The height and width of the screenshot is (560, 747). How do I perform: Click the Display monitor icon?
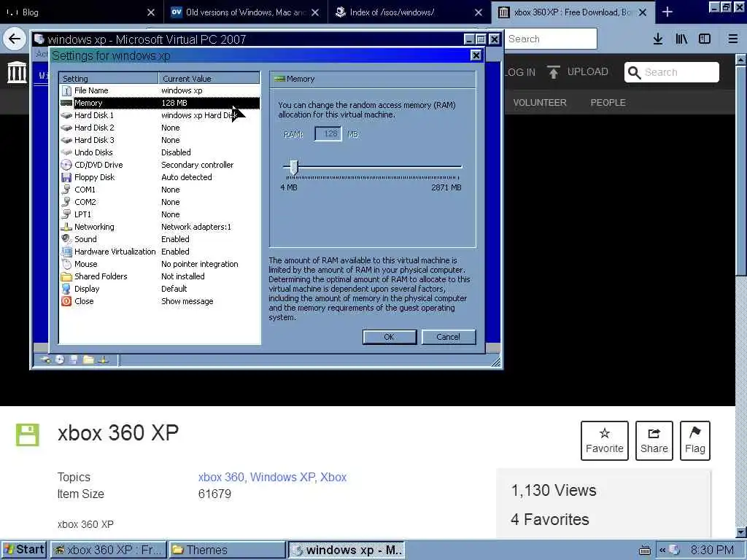[66, 289]
